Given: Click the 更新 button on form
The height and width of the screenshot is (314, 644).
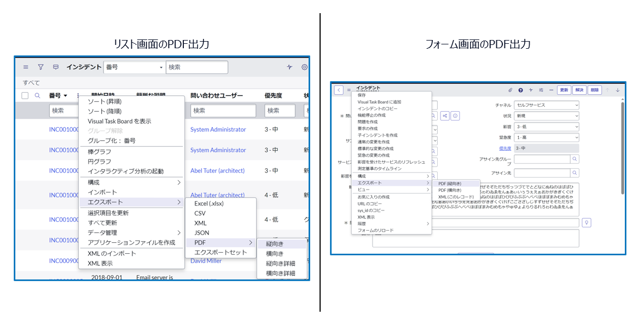Looking at the screenshot, I should pos(564,90).
